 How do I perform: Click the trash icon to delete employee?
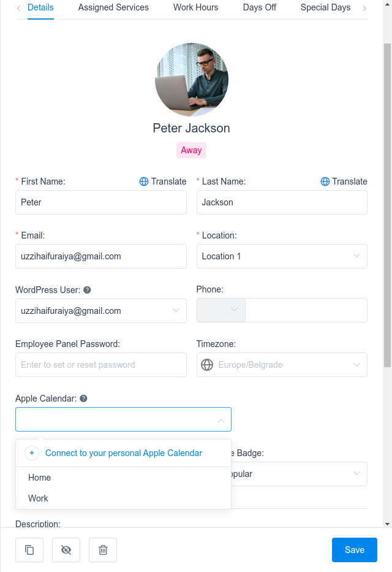[103, 550]
